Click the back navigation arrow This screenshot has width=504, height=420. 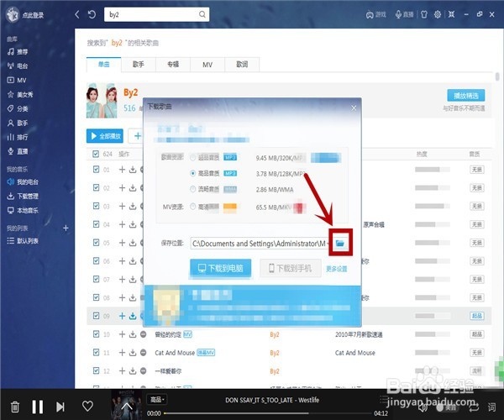[x=76, y=14]
